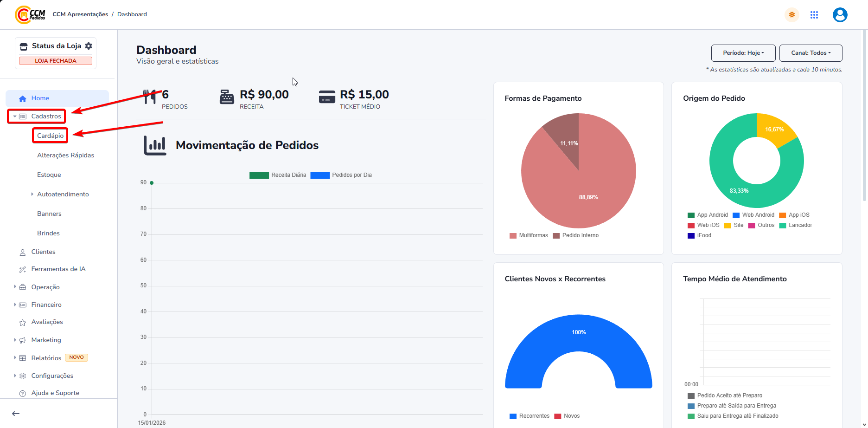Collapse sidebar with back arrow

pos(16,414)
